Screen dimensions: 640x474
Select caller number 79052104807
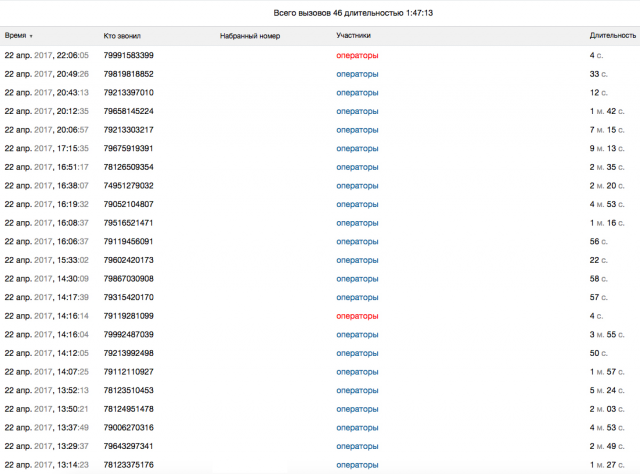pyautogui.click(x=129, y=204)
